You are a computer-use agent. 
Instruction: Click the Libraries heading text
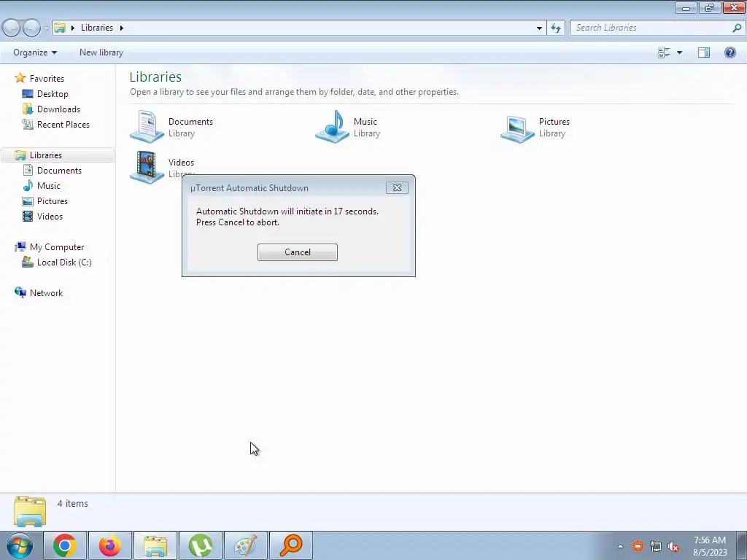pos(155,77)
